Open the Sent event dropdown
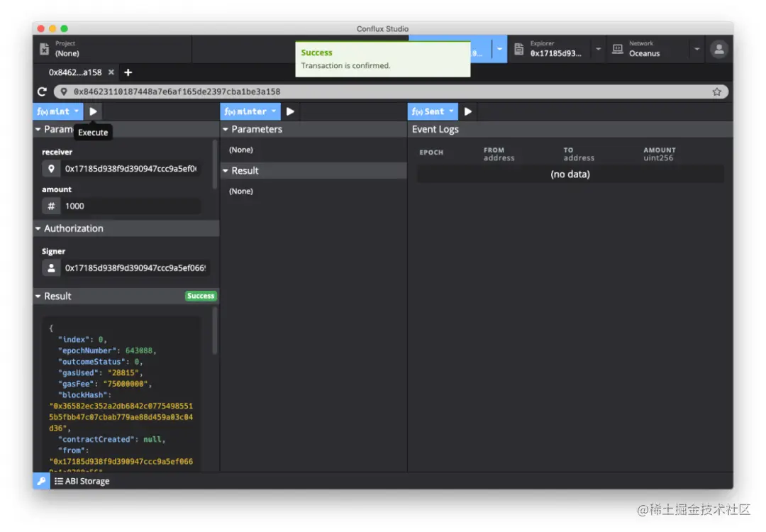The height and width of the screenshot is (532, 766). point(433,111)
